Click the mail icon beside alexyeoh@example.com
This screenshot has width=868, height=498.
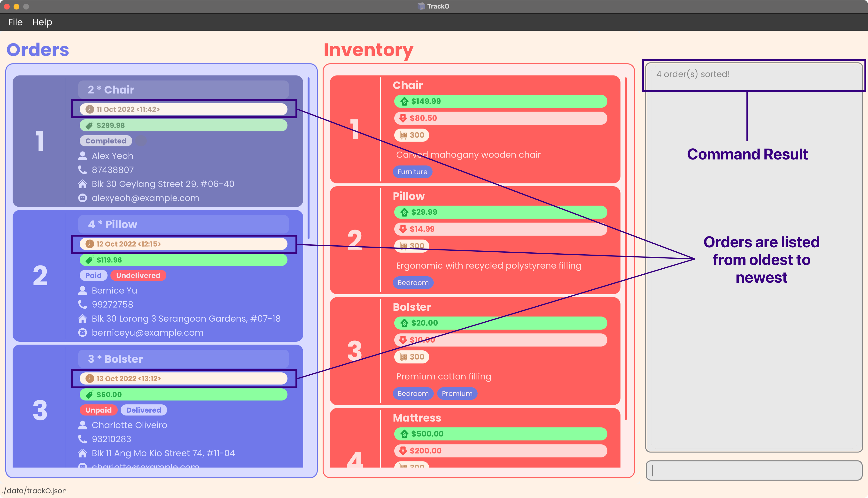(x=83, y=198)
